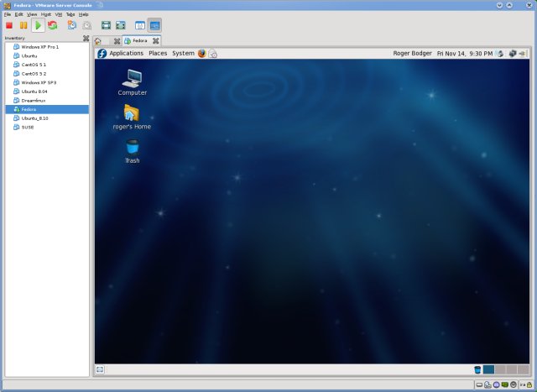Click the Summary view toolbar icon
Viewport: 537px width, 392px height.
[x=140, y=25]
